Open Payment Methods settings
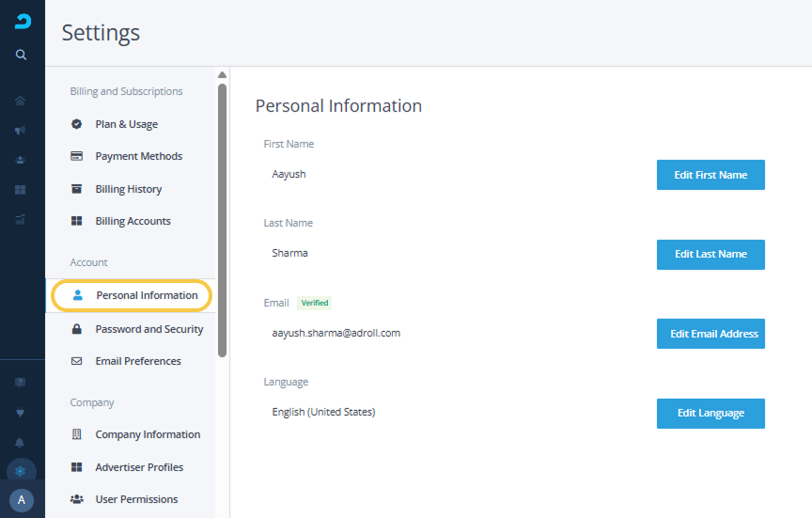 coord(138,156)
